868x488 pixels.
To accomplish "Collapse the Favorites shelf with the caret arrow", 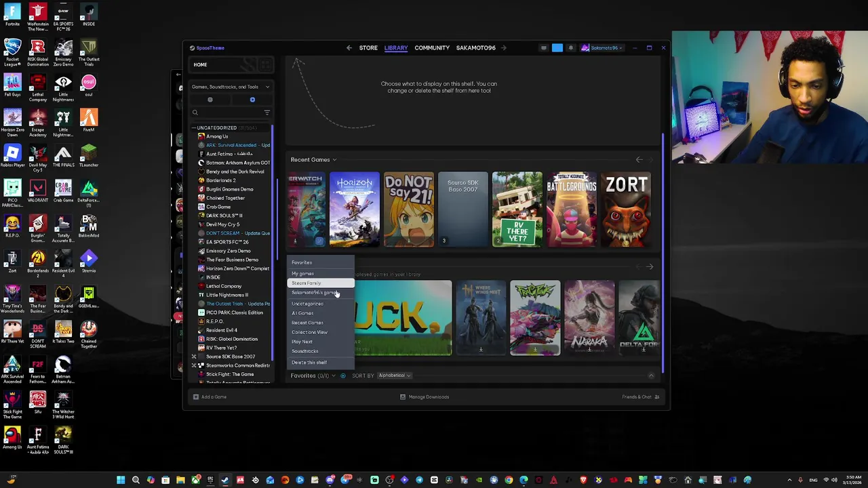I will pyautogui.click(x=651, y=375).
